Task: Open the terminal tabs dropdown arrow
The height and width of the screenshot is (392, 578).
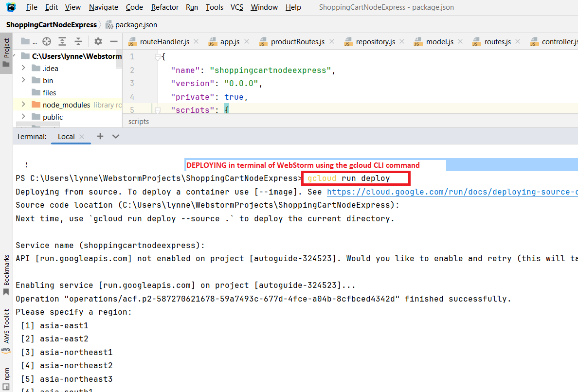Action: tap(116, 136)
